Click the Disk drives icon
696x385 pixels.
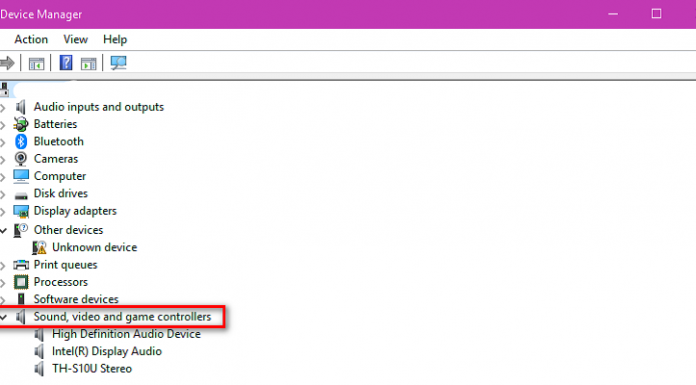click(x=21, y=195)
